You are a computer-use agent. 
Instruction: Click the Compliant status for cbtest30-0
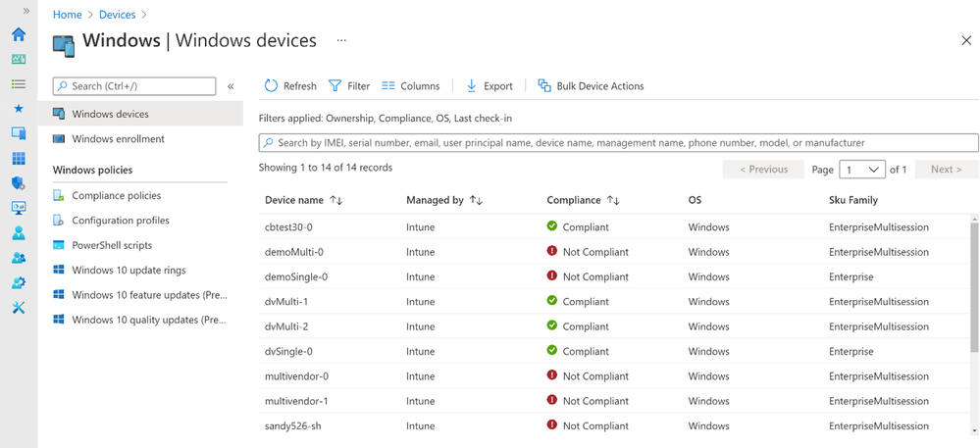point(578,226)
